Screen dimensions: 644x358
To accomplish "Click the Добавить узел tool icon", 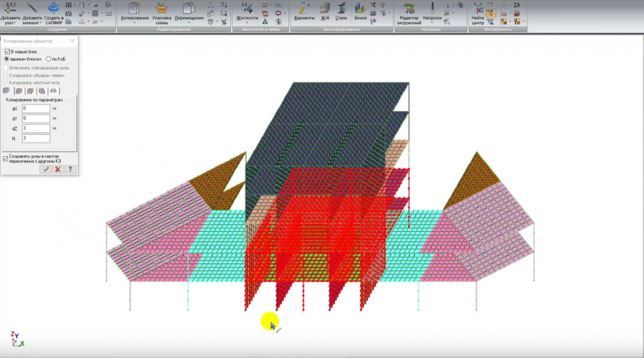I will (11, 9).
